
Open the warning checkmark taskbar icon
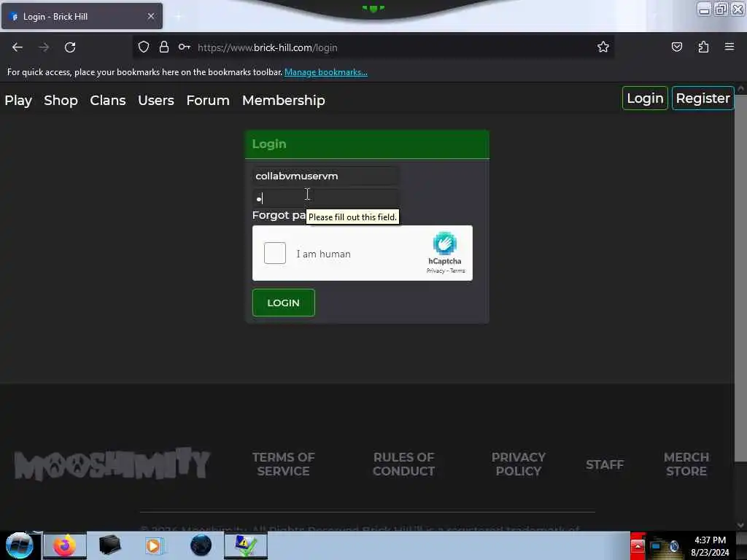(x=245, y=545)
